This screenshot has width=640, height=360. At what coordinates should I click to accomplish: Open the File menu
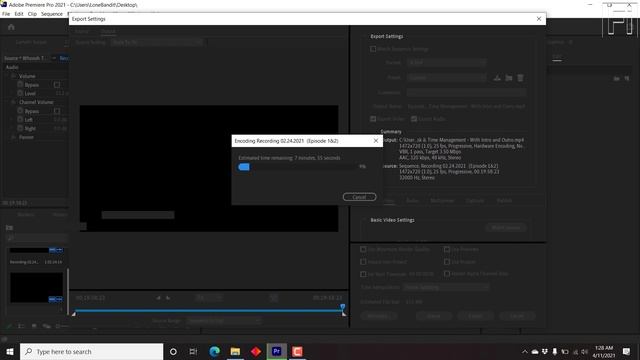click(6, 14)
